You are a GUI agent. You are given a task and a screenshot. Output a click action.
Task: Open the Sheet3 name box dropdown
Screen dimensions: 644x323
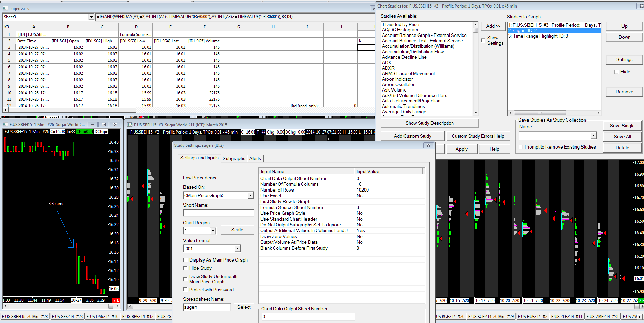click(91, 17)
